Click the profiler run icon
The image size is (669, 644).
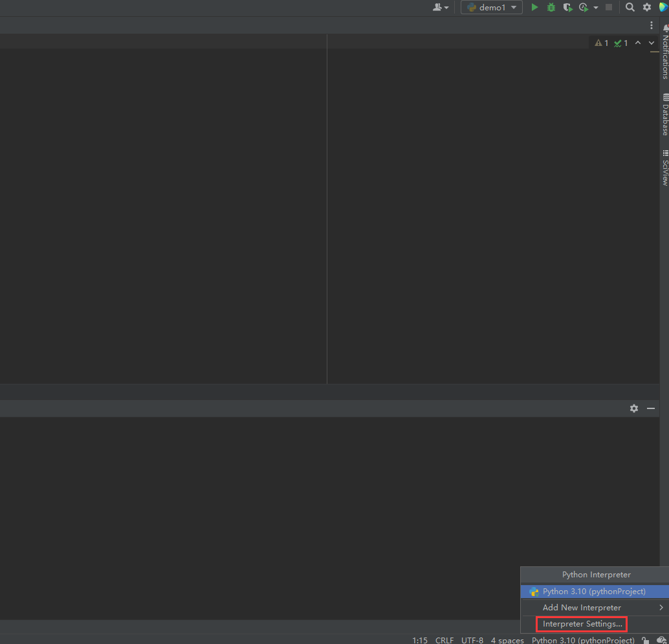584,7
